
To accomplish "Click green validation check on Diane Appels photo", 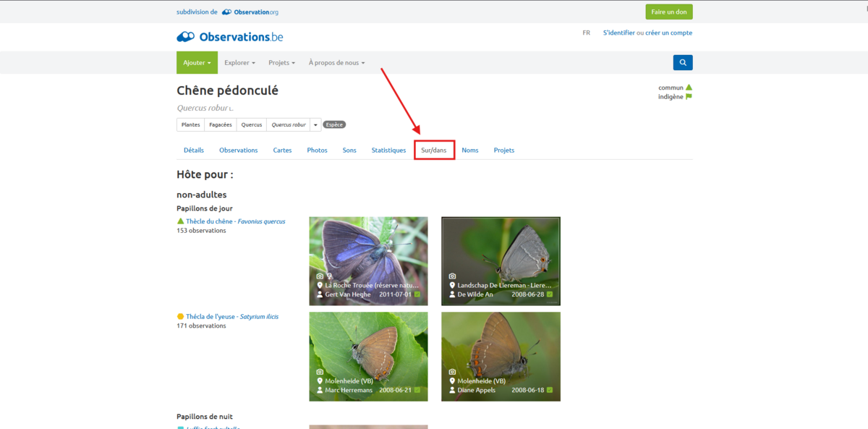I will [550, 390].
